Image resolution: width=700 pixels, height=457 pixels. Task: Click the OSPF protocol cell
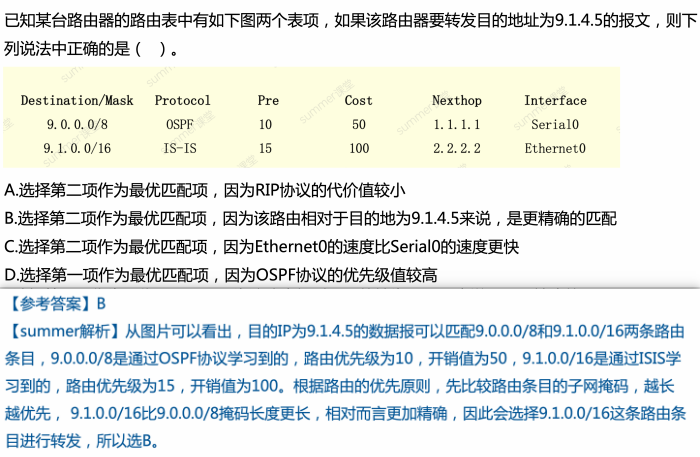(x=182, y=125)
